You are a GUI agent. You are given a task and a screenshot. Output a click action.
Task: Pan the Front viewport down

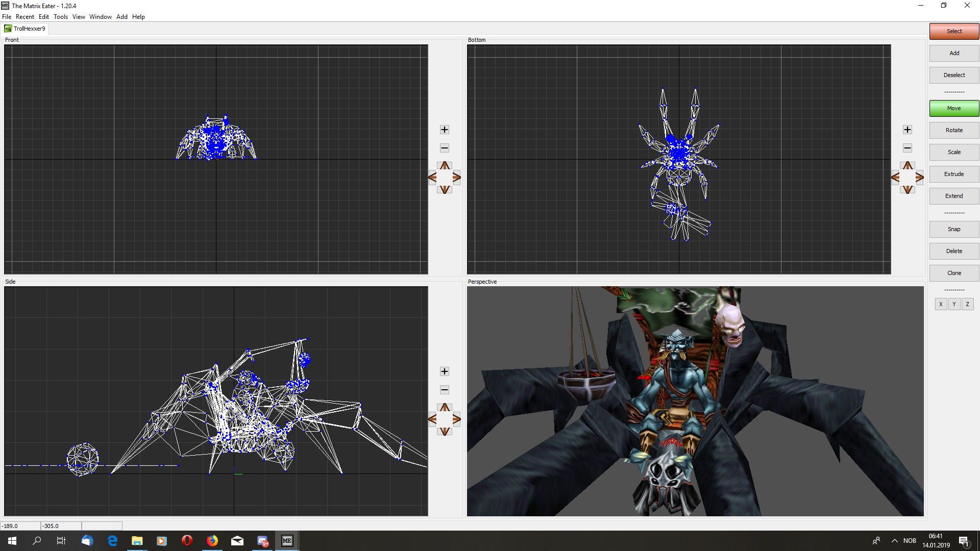click(445, 190)
